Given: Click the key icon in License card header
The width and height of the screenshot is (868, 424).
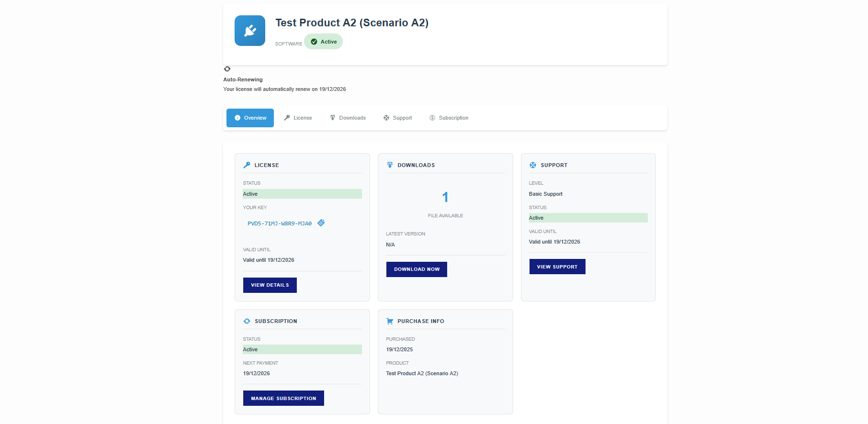Looking at the screenshot, I should tap(247, 165).
